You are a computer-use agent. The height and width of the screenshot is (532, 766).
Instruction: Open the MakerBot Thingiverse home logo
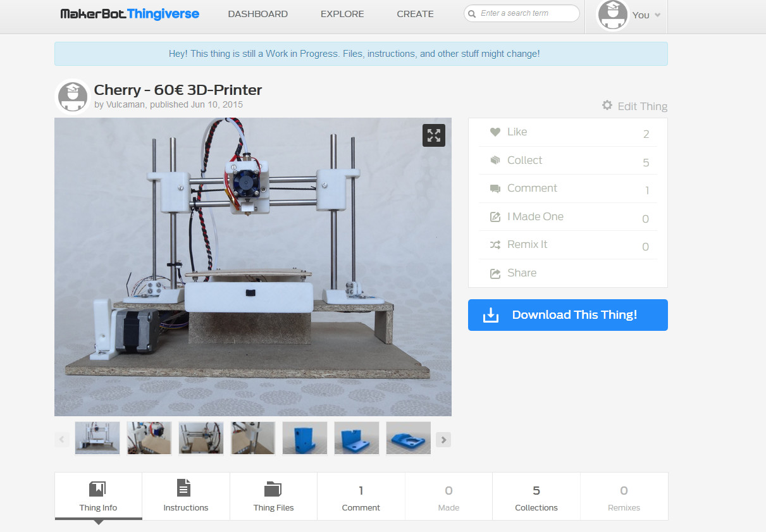pyautogui.click(x=130, y=14)
